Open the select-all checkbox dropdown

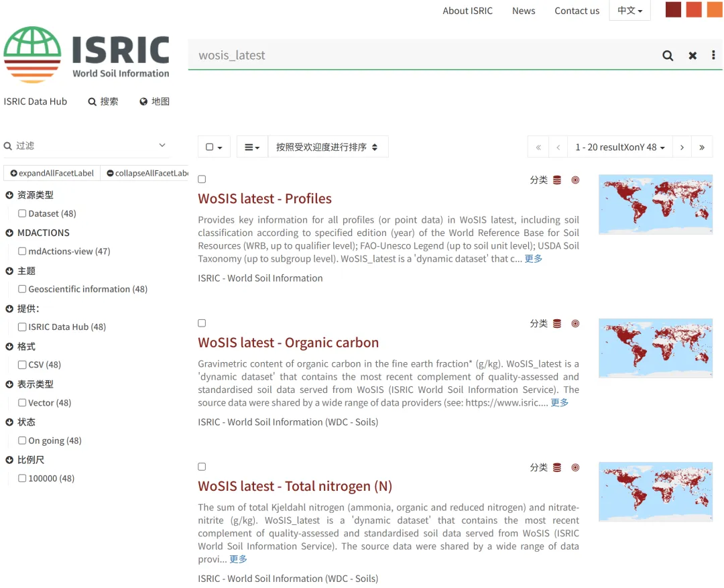(214, 147)
